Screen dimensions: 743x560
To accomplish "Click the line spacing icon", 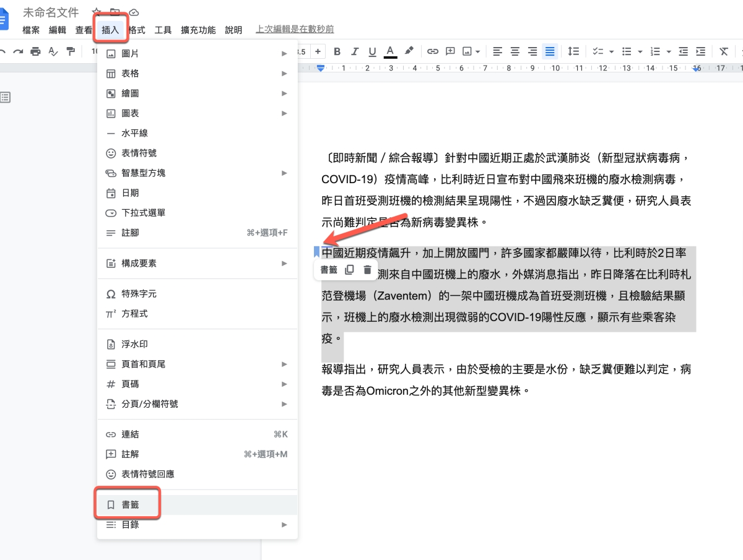I will tap(574, 51).
